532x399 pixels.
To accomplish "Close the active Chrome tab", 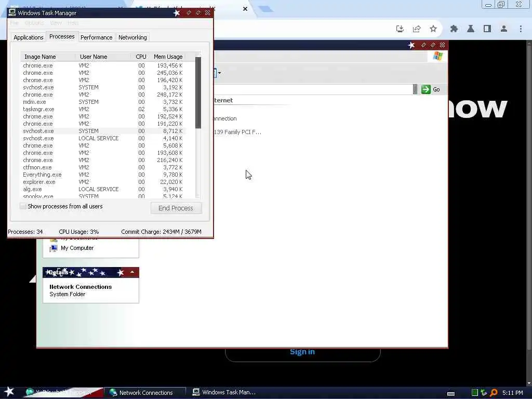I will click(245, 9).
